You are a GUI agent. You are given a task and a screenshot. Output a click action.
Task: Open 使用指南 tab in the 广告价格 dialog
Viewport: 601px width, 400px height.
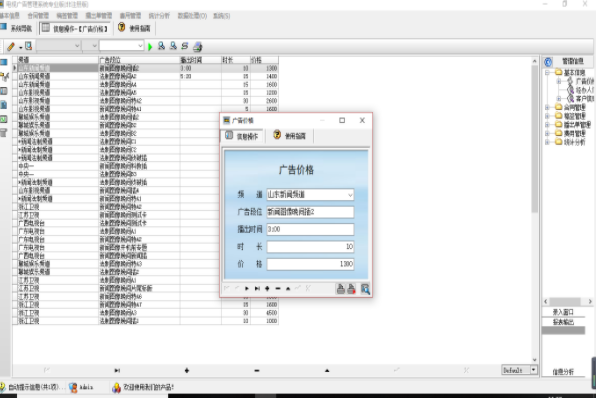[x=290, y=136]
